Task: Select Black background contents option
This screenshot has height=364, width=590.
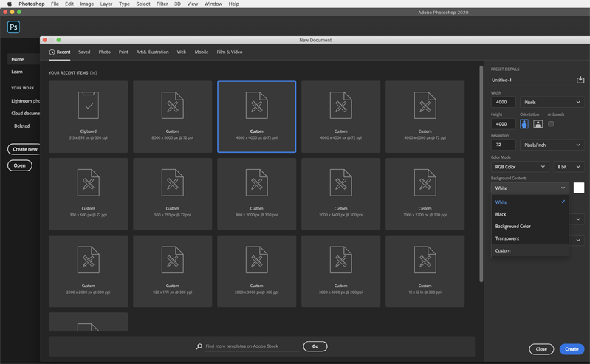Action: click(x=501, y=214)
